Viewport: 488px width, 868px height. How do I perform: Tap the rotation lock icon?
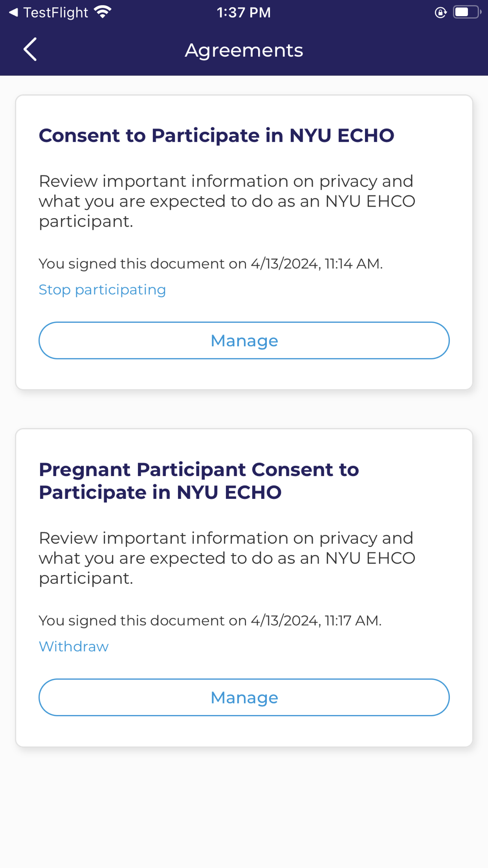click(x=440, y=13)
